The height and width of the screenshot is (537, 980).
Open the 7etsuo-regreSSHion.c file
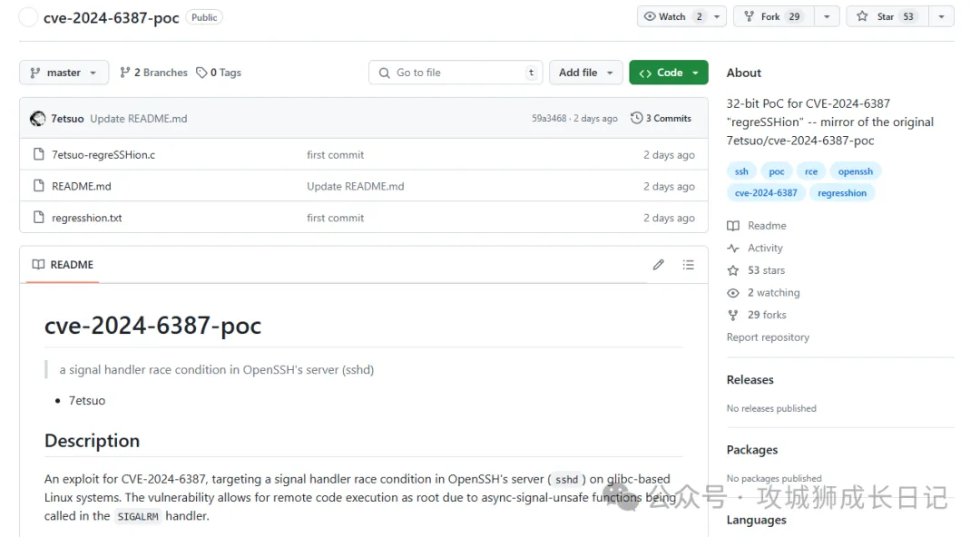pos(103,154)
